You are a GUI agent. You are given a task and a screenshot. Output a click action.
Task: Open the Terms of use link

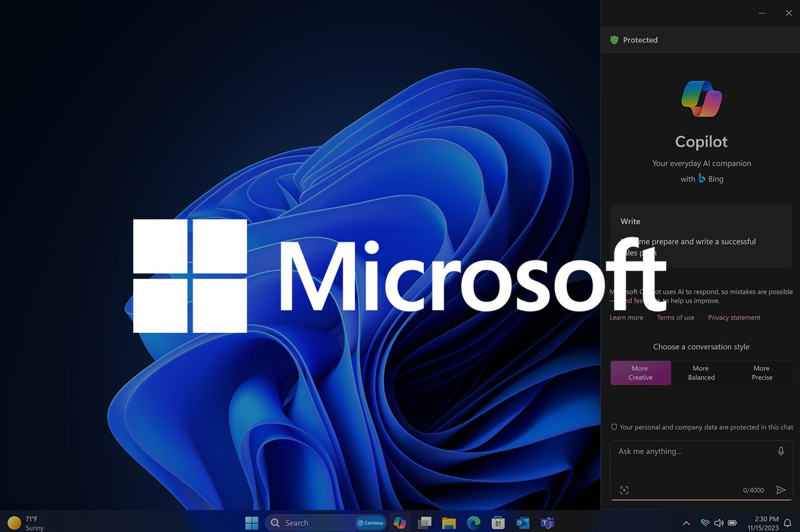(676, 318)
